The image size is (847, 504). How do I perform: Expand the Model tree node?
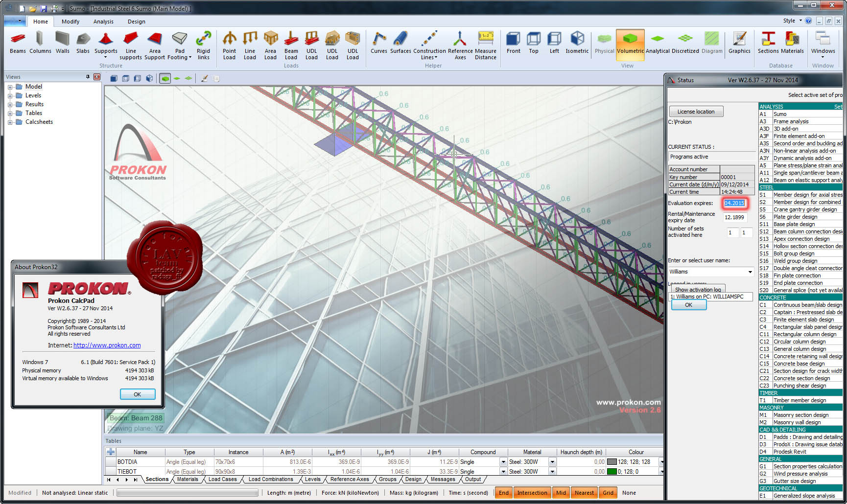[10, 87]
